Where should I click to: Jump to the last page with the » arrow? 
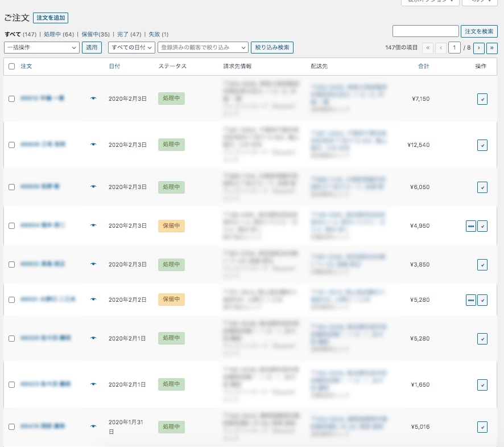(x=492, y=48)
